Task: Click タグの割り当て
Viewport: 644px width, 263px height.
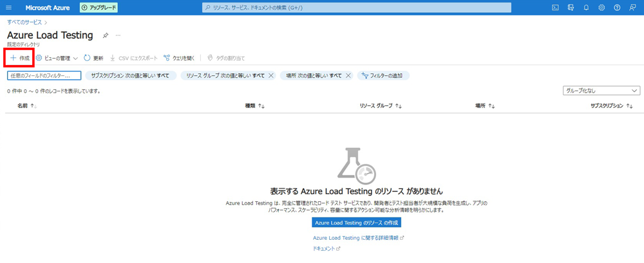Action: [226, 59]
